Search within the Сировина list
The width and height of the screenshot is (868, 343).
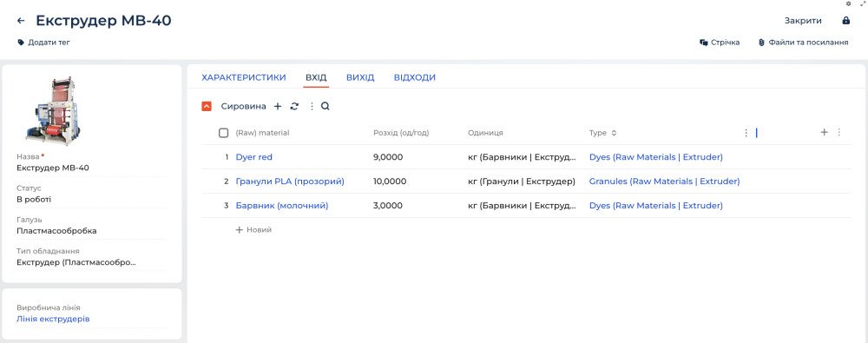click(x=325, y=107)
